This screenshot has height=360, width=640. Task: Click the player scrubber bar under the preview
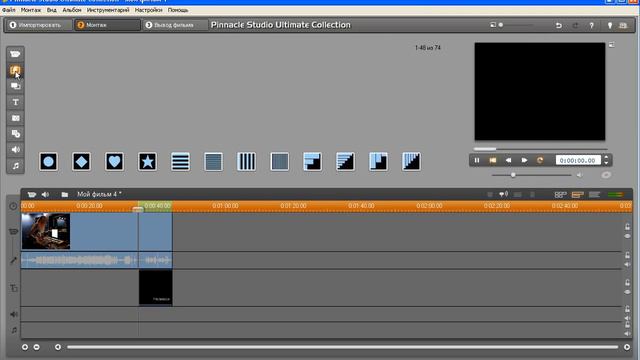coord(540,149)
